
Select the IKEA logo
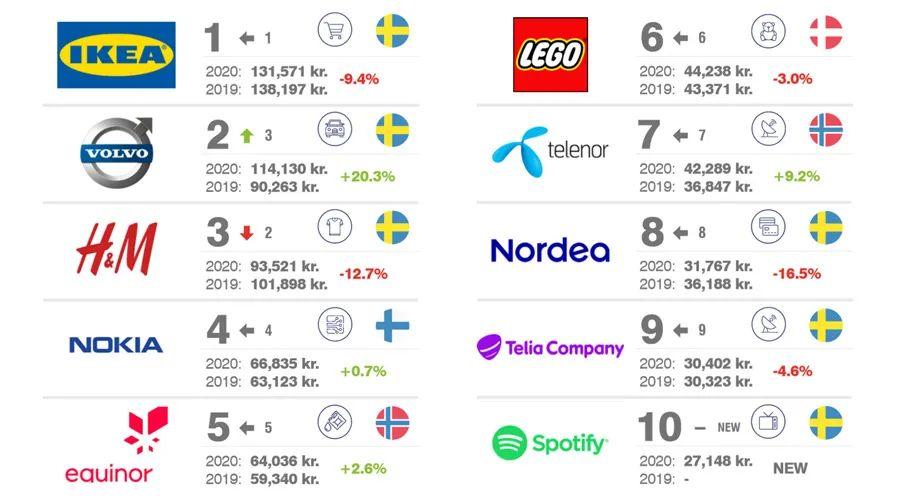click(116, 55)
